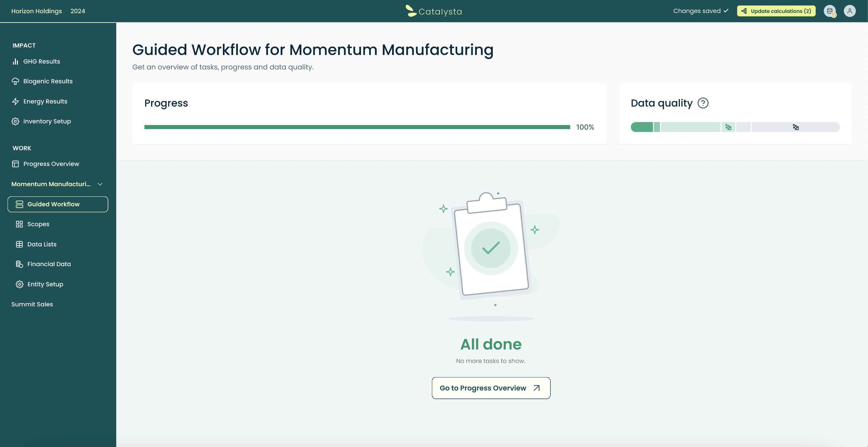The height and width of the screenshot is (447, 868).
Task: Click the Inventory Setup gear icon
Action: point(15,121)
